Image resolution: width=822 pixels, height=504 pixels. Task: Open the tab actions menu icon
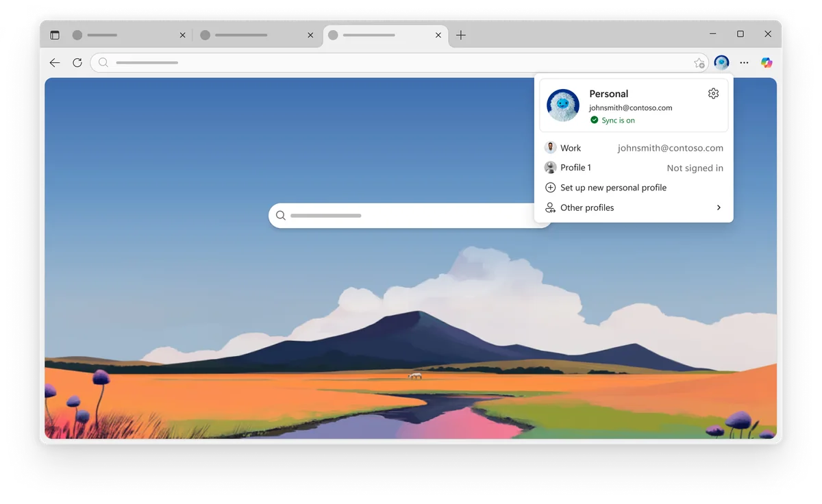(x=55, y=35)
